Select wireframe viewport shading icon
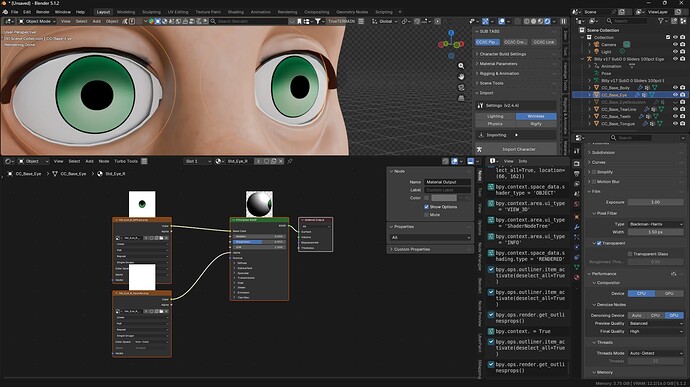 tap(527, 21)
